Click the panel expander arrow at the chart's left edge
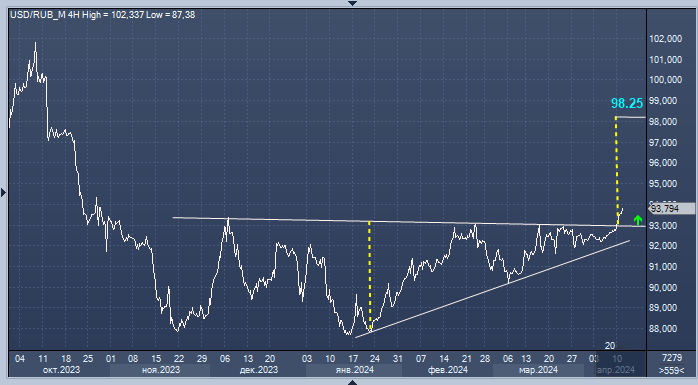Screen dimensions: 698x385 (x=4, y=193)
